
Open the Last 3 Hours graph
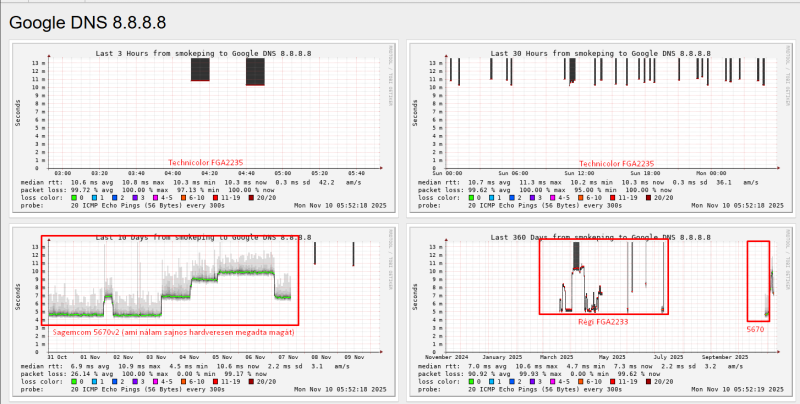pyautogui.click(x=204, y=128)
